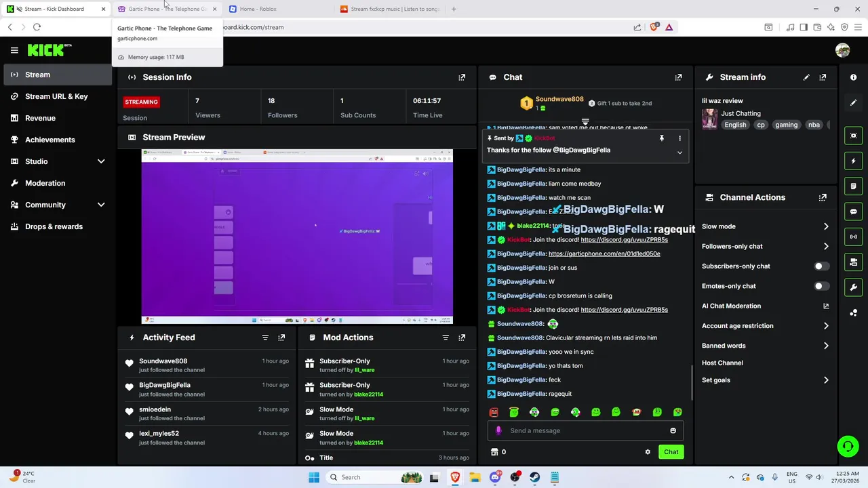Image resolution: width=868 pixels, height=488 pixels.
Task: Click the Brave shields icon in address bar
Action: click(x=654, y=27)
